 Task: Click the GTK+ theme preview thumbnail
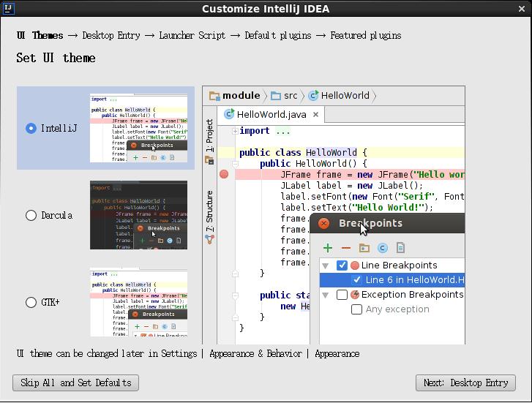(138, 302)
